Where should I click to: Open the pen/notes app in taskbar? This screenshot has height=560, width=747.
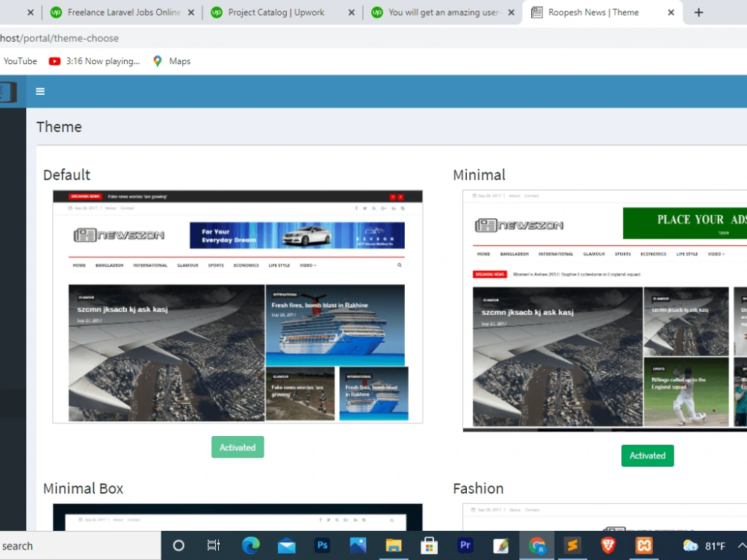500,546
